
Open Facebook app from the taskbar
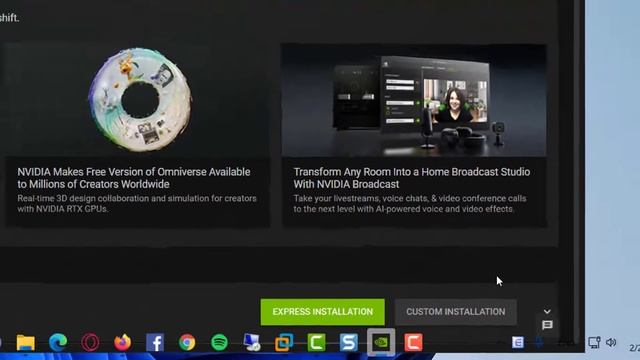155,342
